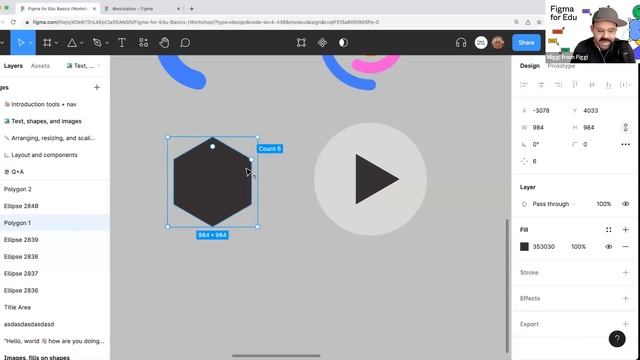Open Pen tool dropdown arrow
640x360 pixels.
(107, 43)
